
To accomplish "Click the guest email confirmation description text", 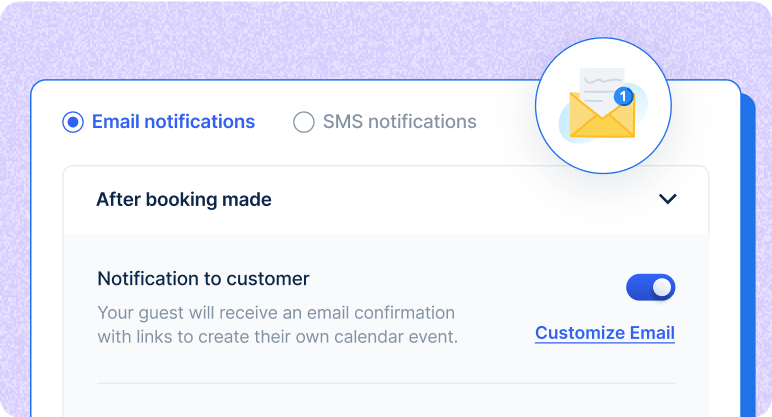I will pos(278,325).
